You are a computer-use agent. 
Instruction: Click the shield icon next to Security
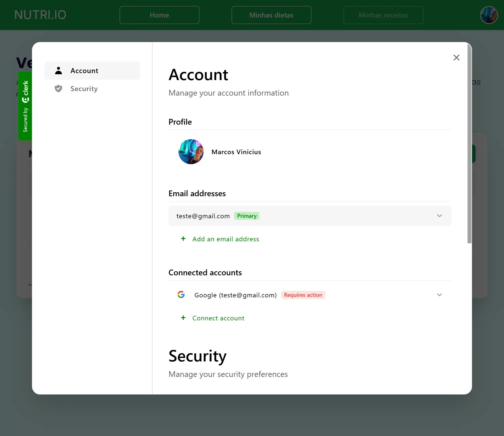coord(58,89)
